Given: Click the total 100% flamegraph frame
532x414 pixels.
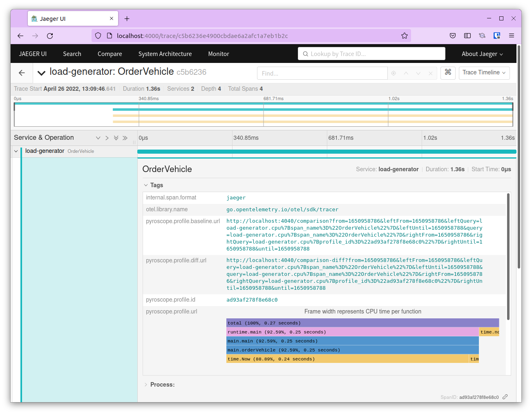Looking at the screenshot, I should coord(363,323).
